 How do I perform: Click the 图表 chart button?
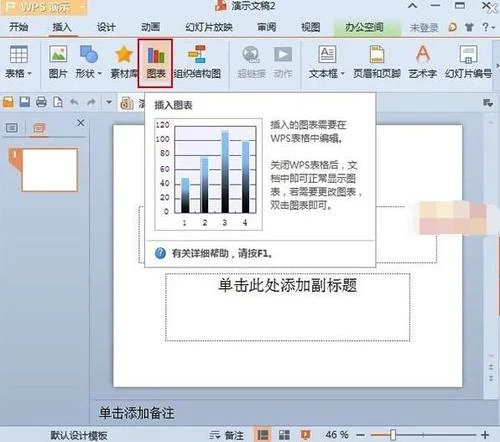(x=155, y=63)
